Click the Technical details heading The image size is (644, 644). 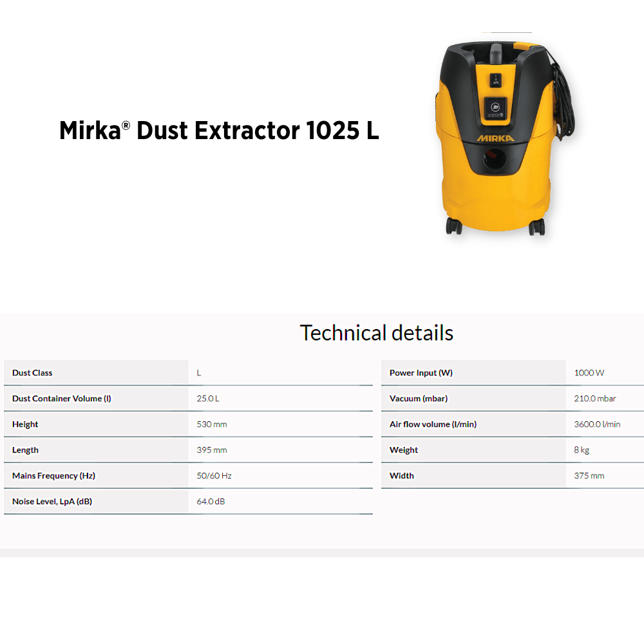(376, 333)
